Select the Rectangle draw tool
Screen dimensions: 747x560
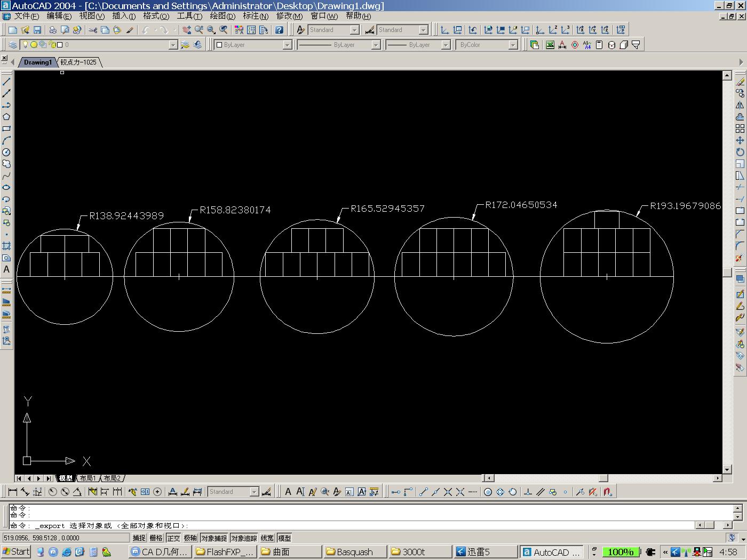click(x=6, y=129)
